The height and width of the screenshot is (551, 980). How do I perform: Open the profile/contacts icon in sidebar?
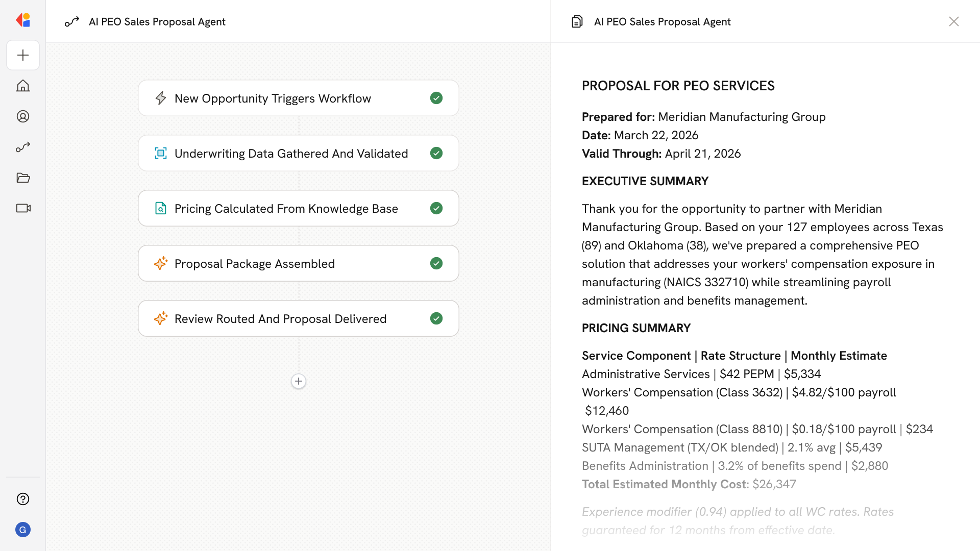coord(23,116)
